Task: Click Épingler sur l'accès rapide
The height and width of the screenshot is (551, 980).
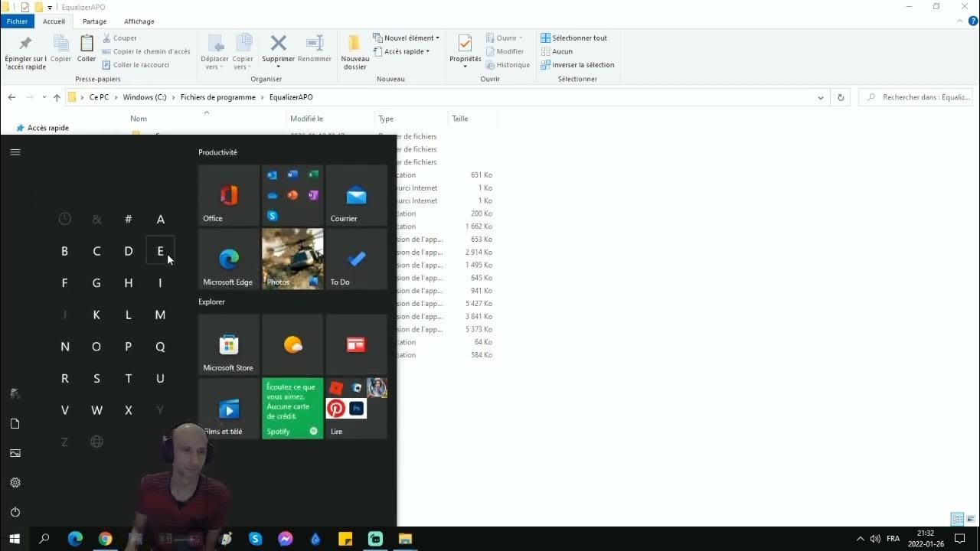Action: 25,52
